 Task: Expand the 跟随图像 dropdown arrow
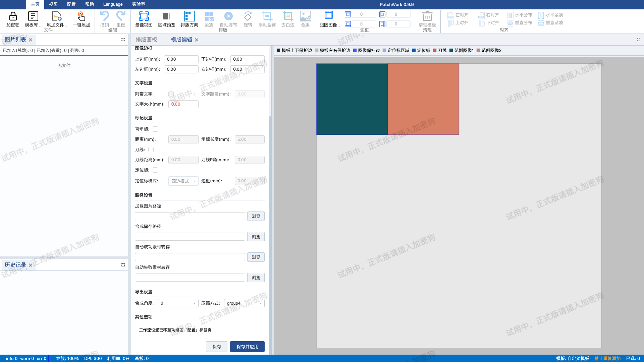(339, 25)
